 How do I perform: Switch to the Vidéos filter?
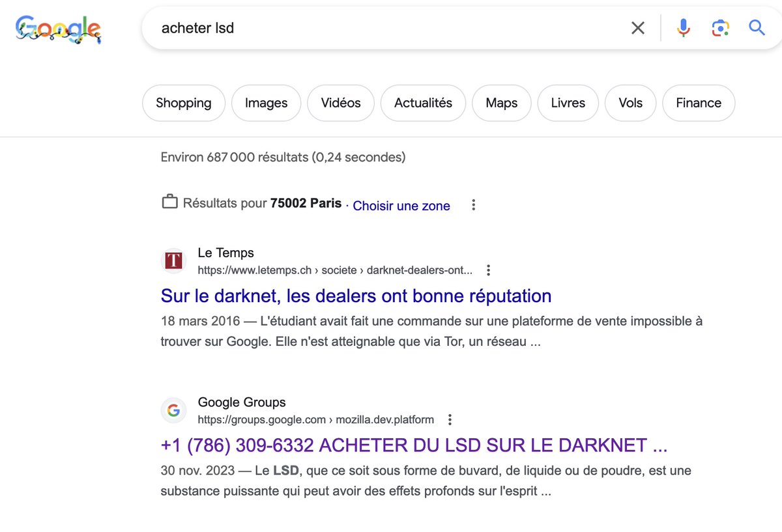tap(341, 103)
